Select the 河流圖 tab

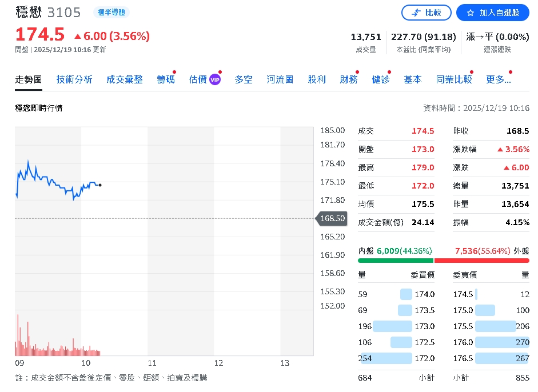(279, 79)
